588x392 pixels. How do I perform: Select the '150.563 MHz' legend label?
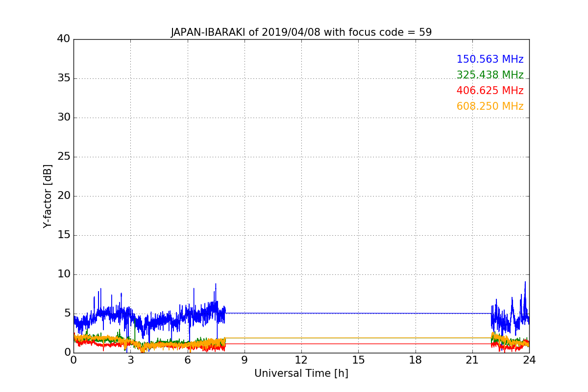click(490, 59)
